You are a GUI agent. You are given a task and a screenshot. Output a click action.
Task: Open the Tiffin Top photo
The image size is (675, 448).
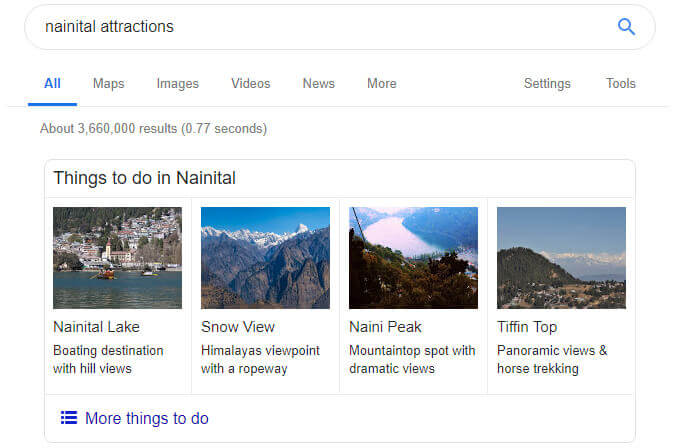pyautogui.click(x=561, y=258)
